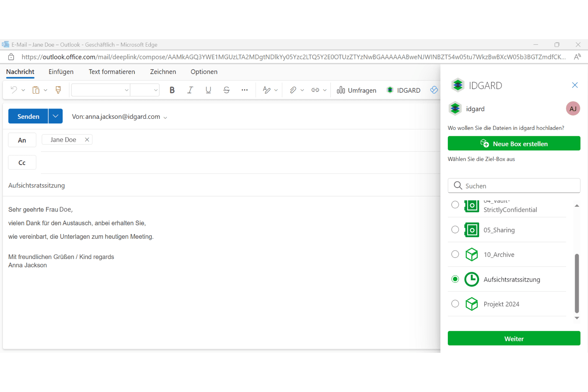Click the 10_Archive box icon
Screen dimensions: 588x392
tap(472, 255)
